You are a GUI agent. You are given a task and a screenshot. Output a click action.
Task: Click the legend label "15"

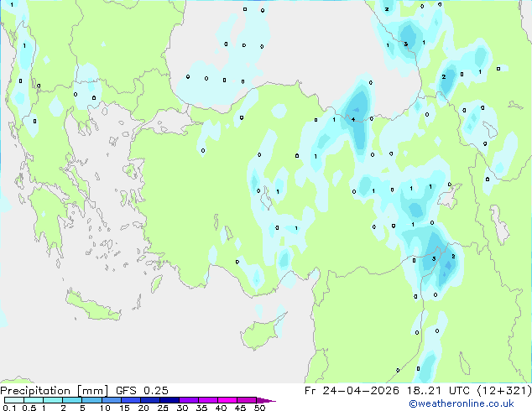[124, 408]
